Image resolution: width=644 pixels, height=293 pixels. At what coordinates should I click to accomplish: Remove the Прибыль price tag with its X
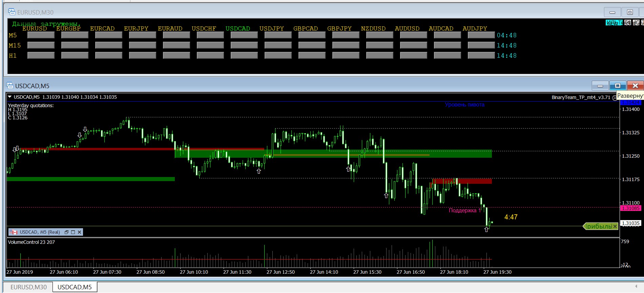tap(615, 226)
